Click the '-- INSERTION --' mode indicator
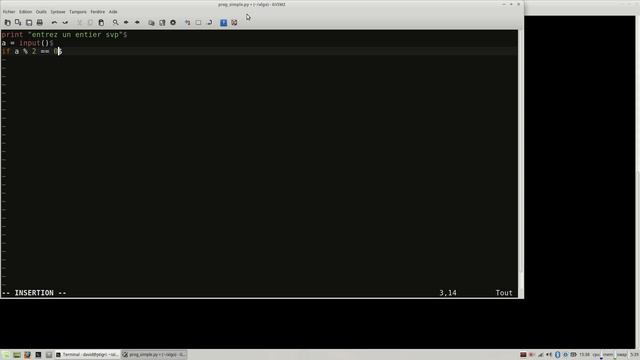The height and width of the screenshot is (360, 640). (34, 293)
